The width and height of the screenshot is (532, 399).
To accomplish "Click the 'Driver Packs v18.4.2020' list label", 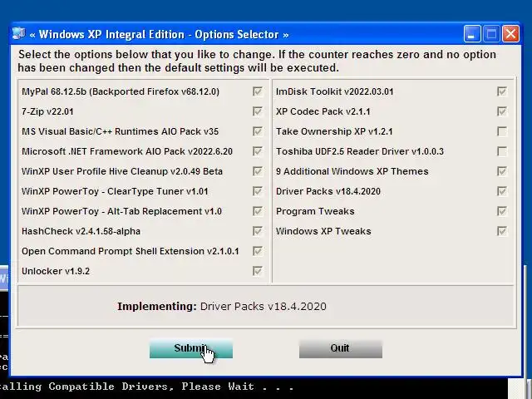I will (328, 191).
